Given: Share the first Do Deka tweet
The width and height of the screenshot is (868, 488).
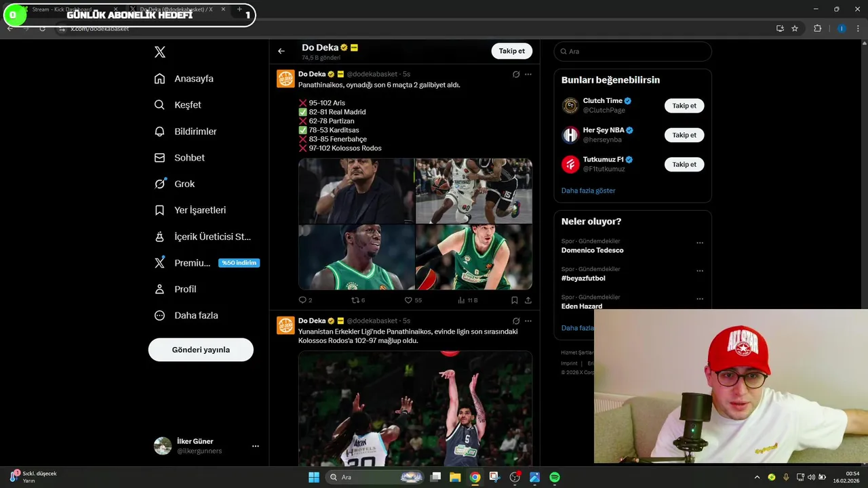Looking at the screenshot, I should click(528, 300).
